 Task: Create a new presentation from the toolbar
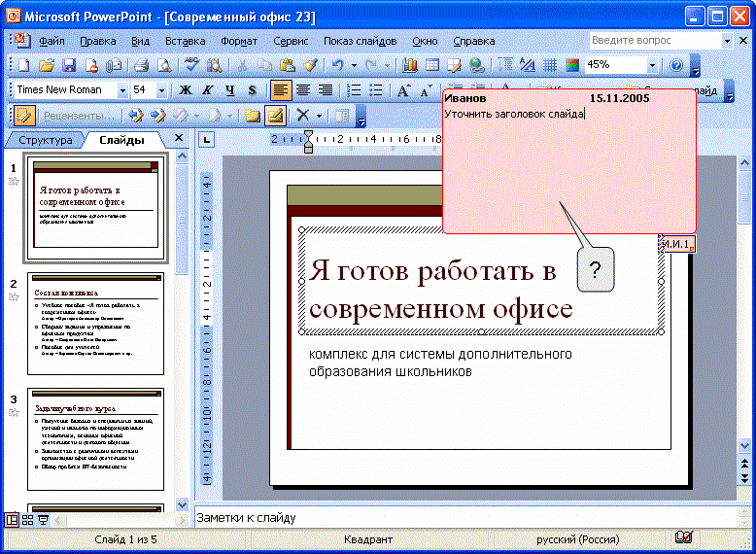point(23,65)
